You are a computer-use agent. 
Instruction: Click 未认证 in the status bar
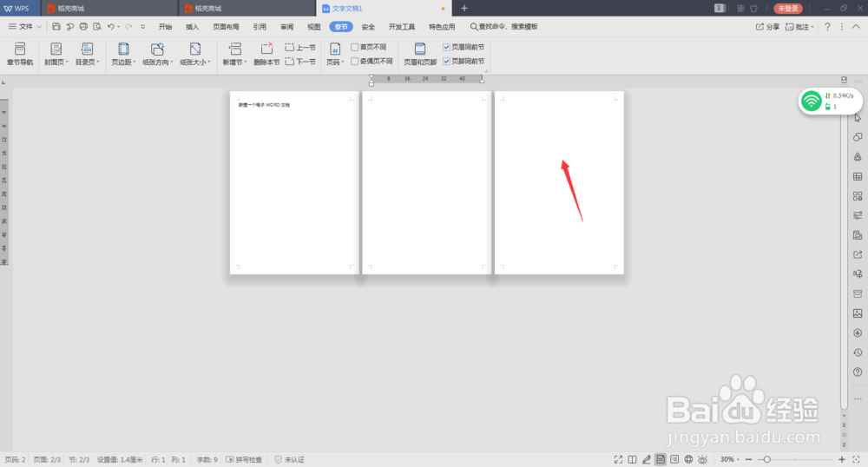pyautogui.click(x=290, y=459)
